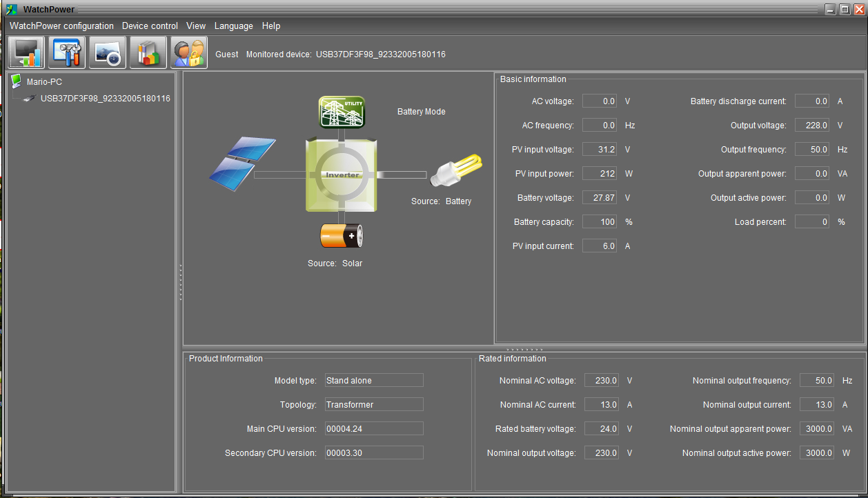Image resolution: width=868 pixels, height=498 pixels.
Task: Maximize the WatchPower window
Action: pyautogui.click(x=845, y=9)
